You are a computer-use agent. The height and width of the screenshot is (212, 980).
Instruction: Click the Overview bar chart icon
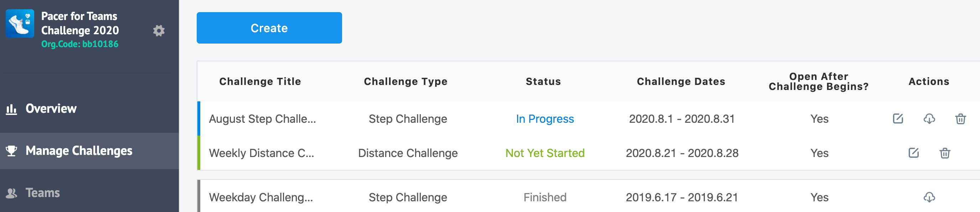(x=11, y=109)
